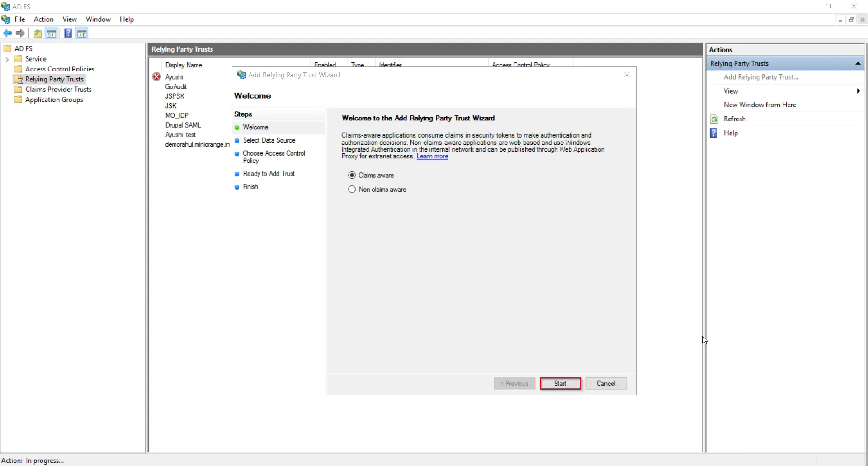The image size is (868, 466).
Task: Click the Welcome step in Steps list
Action: click(x=255, y=128)
